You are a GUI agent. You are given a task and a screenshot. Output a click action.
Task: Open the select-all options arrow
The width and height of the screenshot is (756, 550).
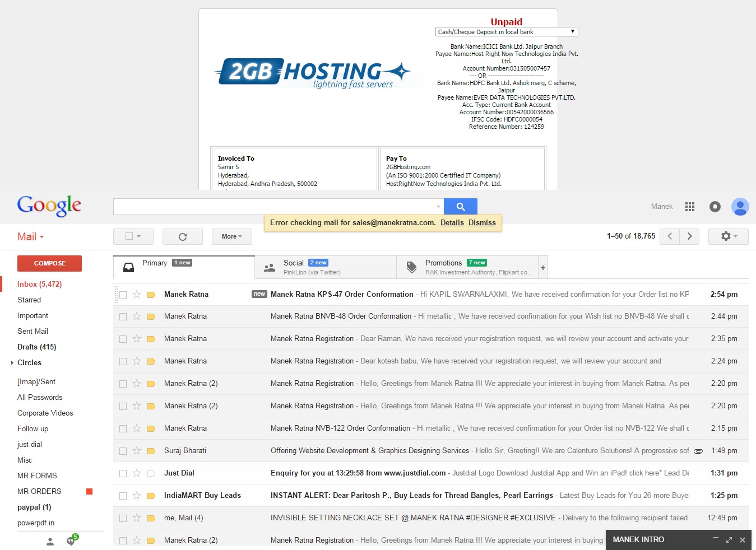tap(139, 236)
